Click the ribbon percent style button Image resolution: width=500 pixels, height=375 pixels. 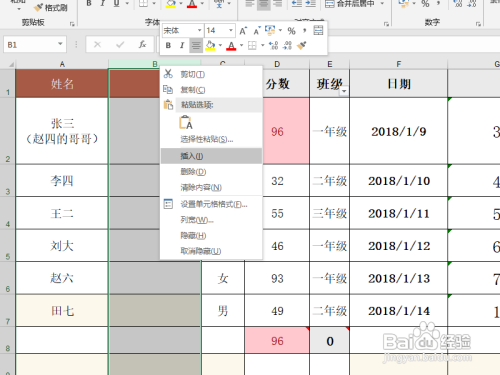tap(425, 4)
